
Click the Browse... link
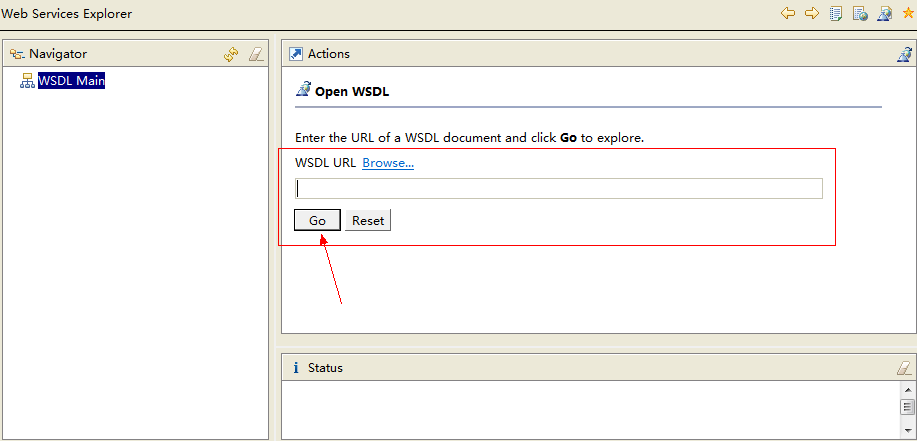click(388, 163)
